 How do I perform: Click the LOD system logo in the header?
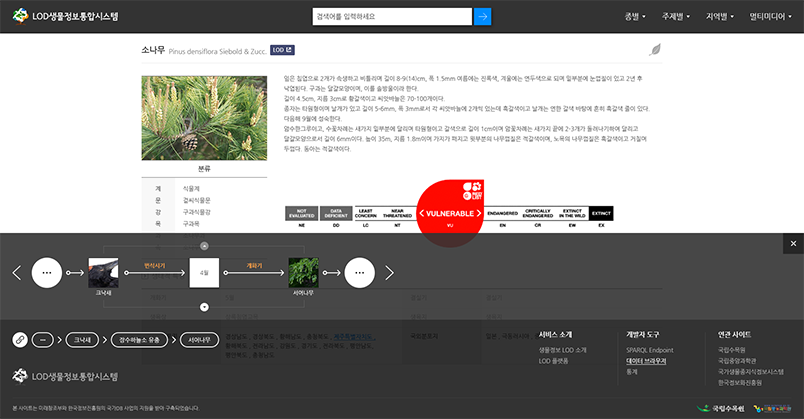click(65, 16)
